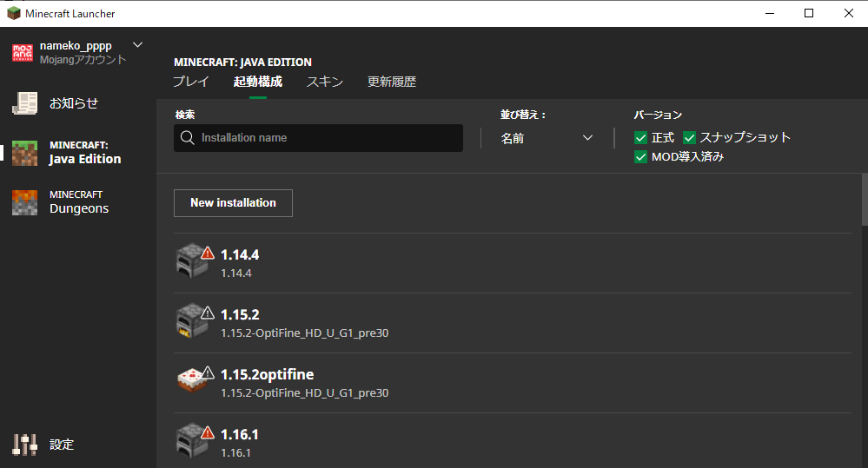This screenshot has height=468, width=868.
Task: Open お知らせ in the sidebar
Action: [x=74, y=103]
